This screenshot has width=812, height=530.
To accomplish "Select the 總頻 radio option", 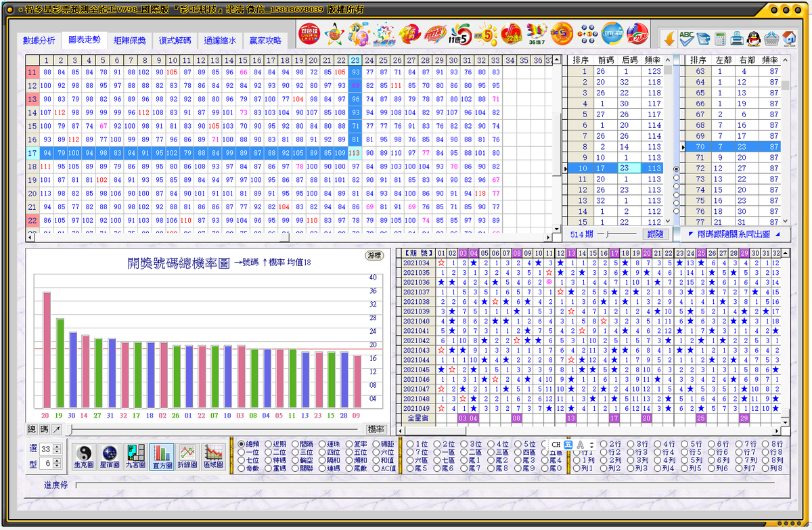I will 248,444.
